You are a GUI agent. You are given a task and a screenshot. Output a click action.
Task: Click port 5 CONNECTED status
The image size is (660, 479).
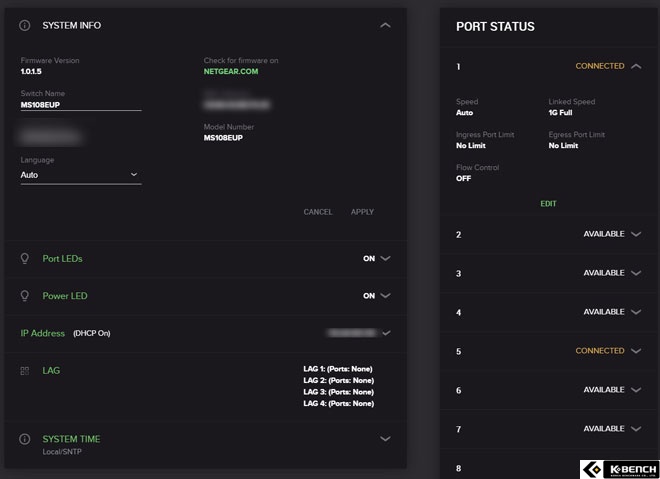click(x=600, y=351)
